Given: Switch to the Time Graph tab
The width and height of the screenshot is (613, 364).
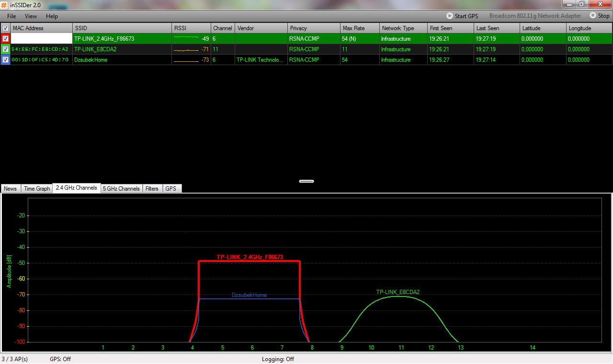Looking at the screenshot, I should click(x=37, y=189).
